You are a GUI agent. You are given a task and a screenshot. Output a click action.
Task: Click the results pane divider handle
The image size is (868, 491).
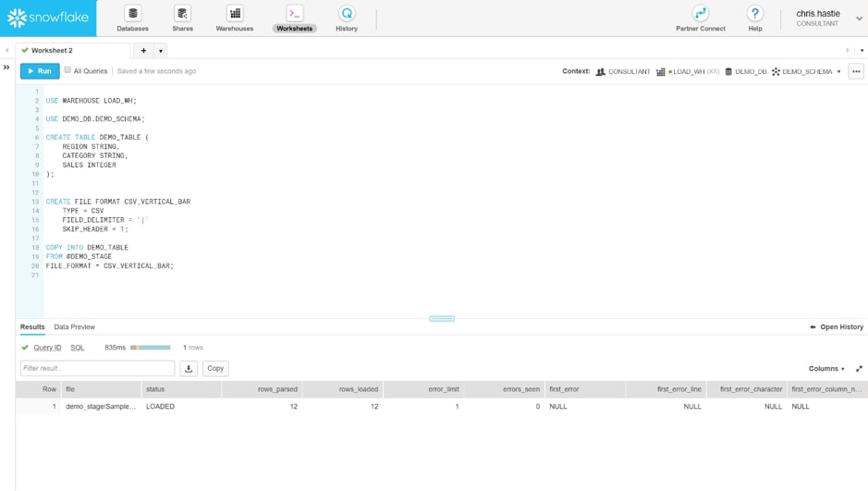[442, 319]
